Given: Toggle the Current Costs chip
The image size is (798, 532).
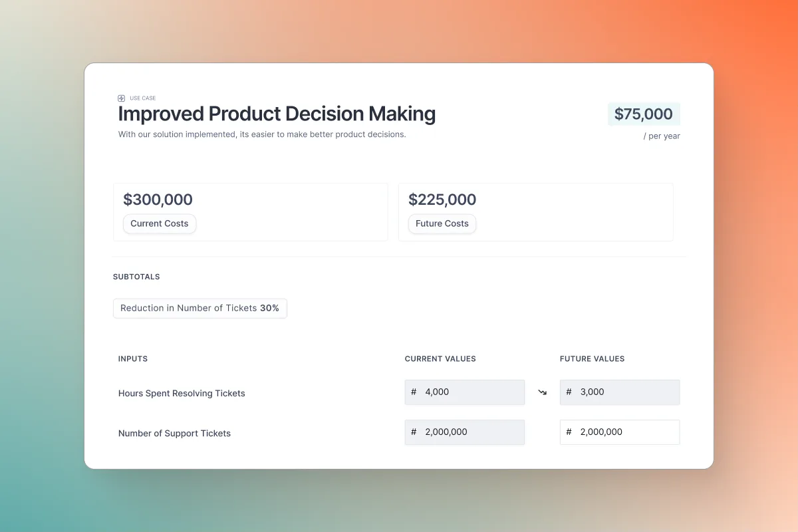Looking at the screenshot, I should [159, 224].
